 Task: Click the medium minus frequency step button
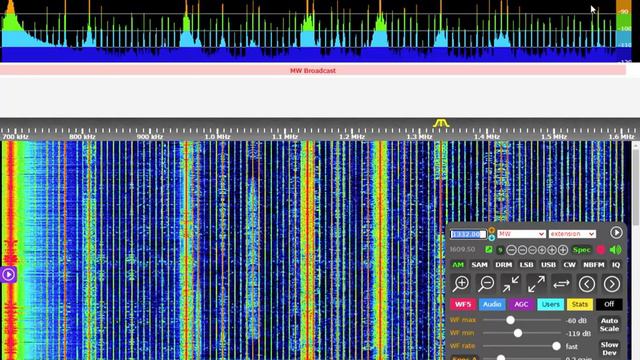[522, 250]
